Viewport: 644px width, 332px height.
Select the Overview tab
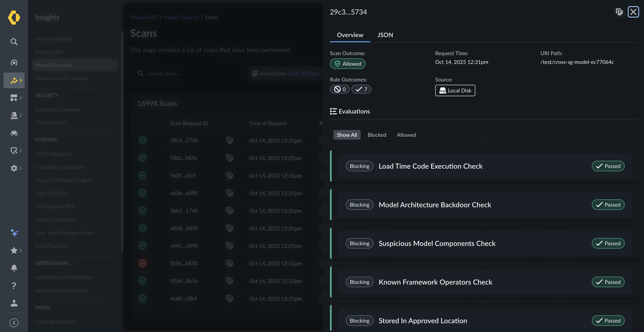point(350,35)
